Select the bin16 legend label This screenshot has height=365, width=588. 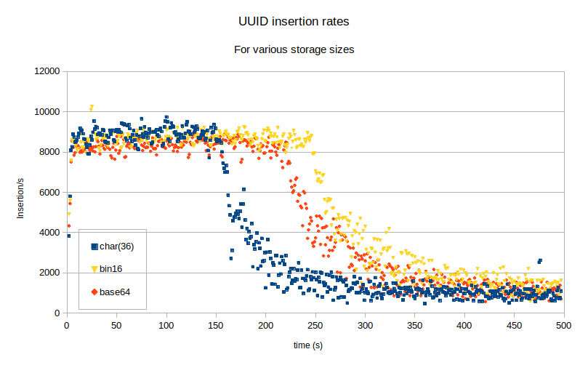(112, 270)
